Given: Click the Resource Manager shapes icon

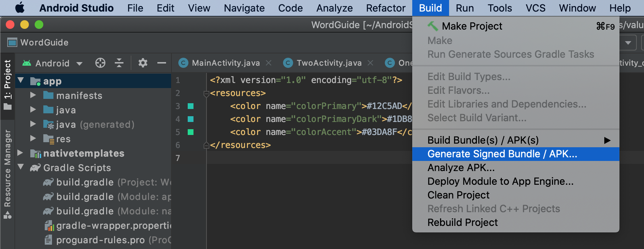Looking at the screenshot, I should (8, 215).
